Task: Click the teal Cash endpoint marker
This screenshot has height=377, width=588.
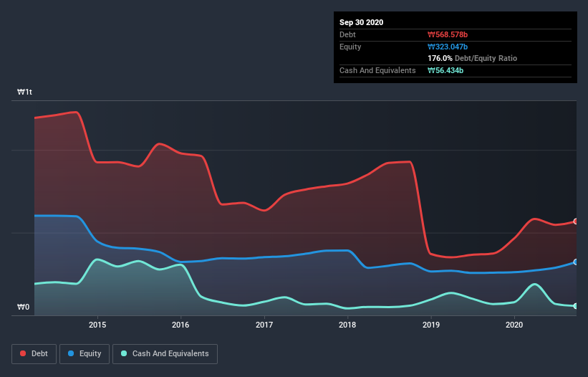Action: [576, 306]
